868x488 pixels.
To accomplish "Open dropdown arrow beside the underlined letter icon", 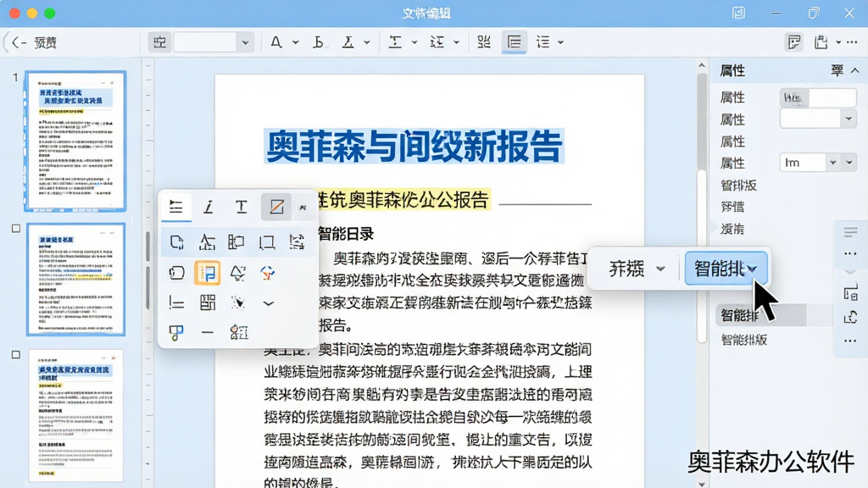I will pyautogui.click(x=366, y=42).
